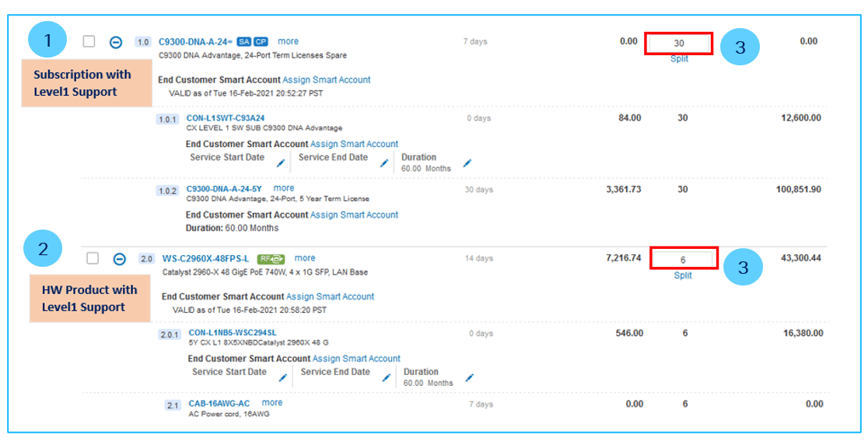
Task: Check the box for line 1.0
Action: 89,41
